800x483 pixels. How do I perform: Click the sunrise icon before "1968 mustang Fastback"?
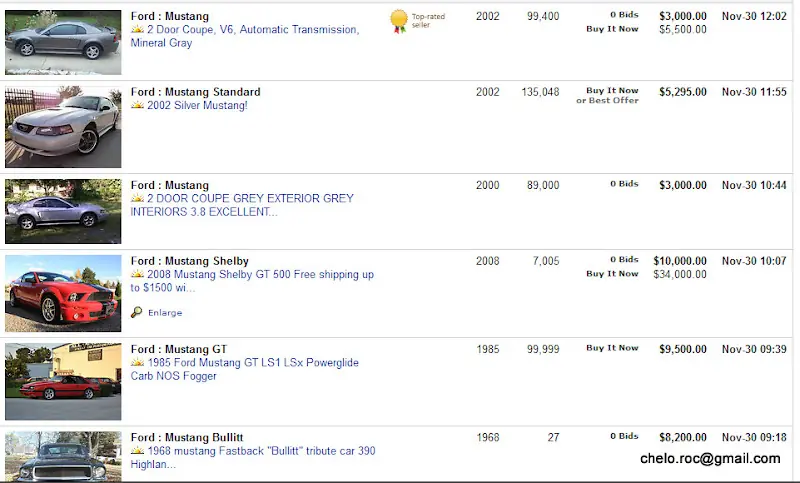click(x=137, y=451)
